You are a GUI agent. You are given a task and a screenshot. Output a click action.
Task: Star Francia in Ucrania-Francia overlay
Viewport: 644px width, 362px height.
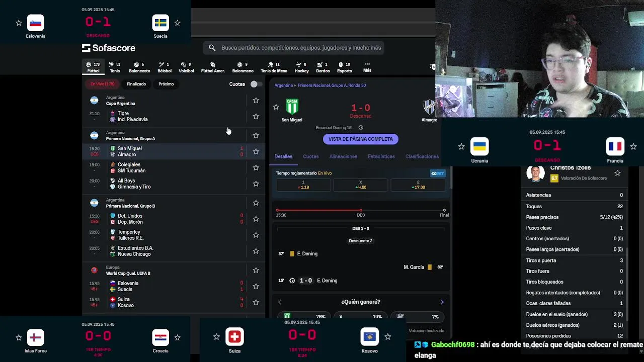(x=633, y=147)
